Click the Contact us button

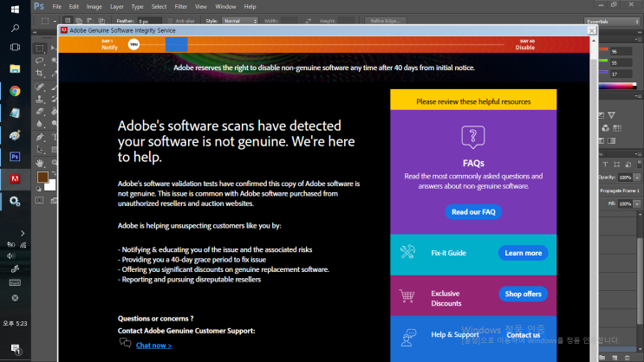523,335
